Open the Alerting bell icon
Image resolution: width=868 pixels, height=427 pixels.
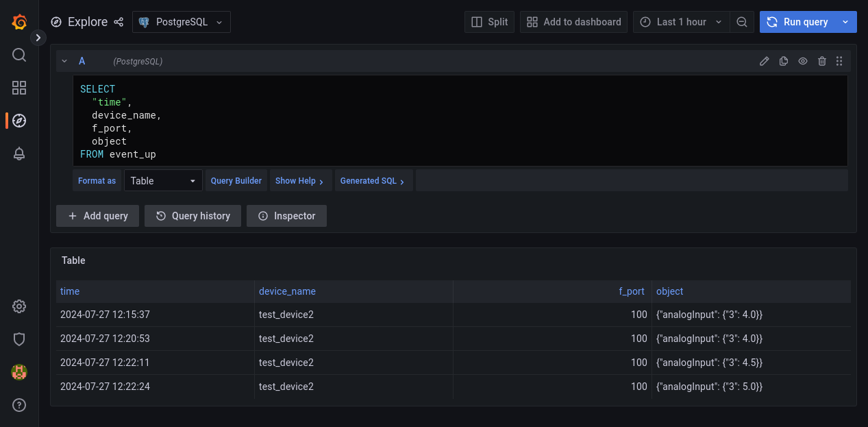[19, 154]
